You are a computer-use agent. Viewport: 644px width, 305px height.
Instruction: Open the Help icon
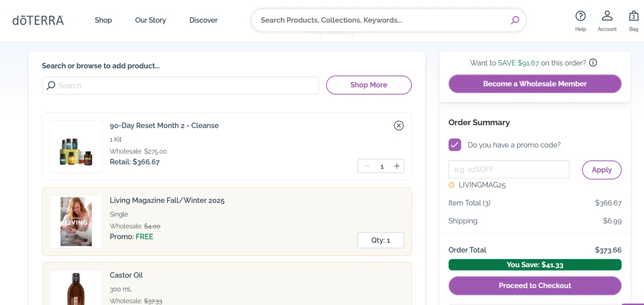580,16
